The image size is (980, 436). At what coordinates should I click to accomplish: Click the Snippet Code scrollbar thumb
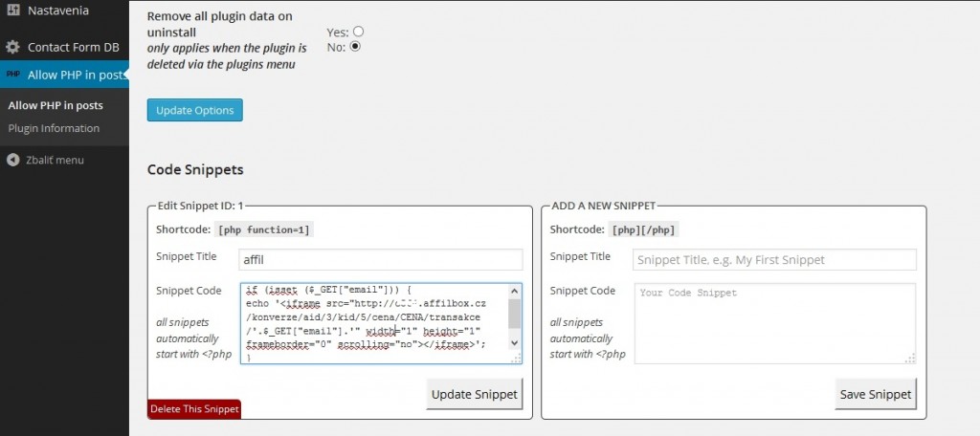pyautogui.click(x=515, y=312)
